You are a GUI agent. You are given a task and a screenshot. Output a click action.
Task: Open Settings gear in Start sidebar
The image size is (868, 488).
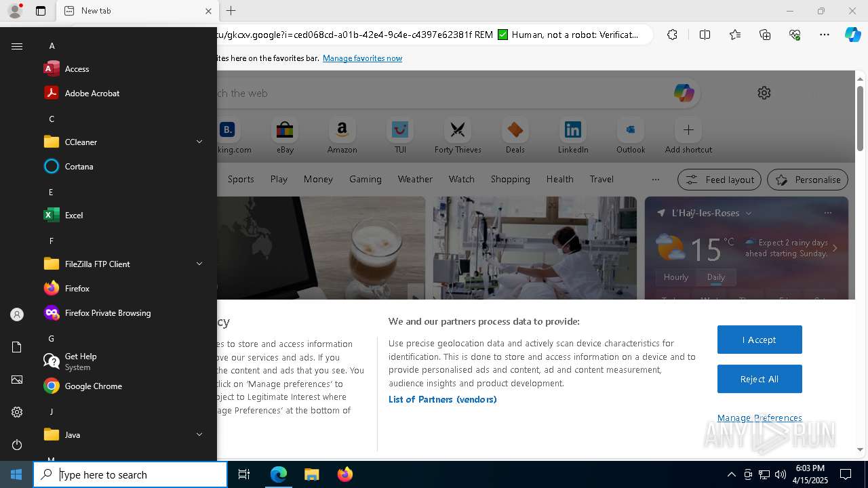click(x=17, y=412)
